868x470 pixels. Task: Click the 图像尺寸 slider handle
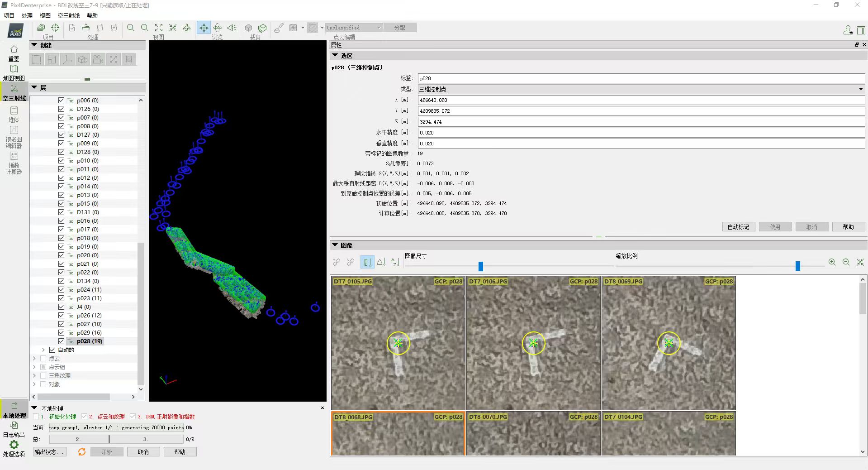point(481,266)
